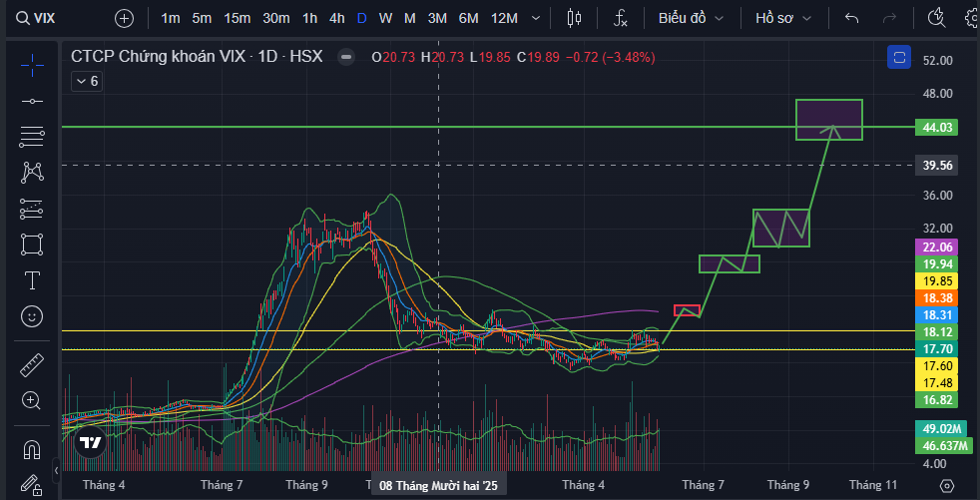Select the Fibonacci retracement tool
980x500 pixels.
pyautogui.click(x=32, y=137)
